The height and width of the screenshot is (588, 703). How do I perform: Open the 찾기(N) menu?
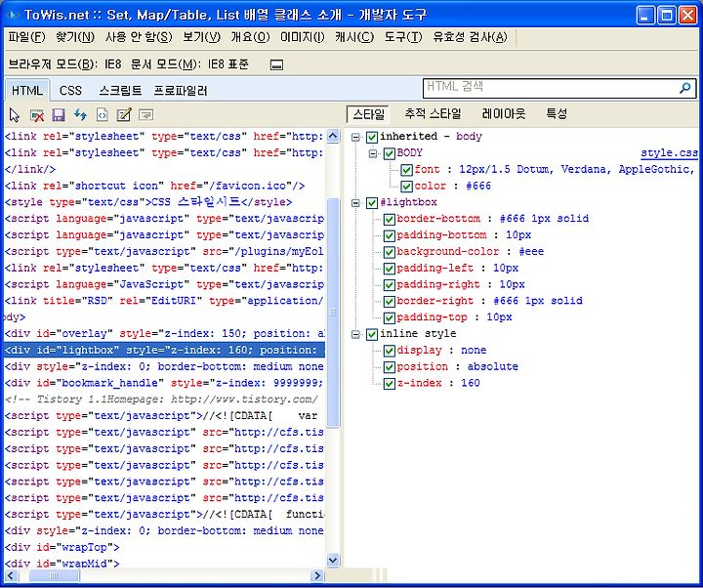tap(75, 37)
